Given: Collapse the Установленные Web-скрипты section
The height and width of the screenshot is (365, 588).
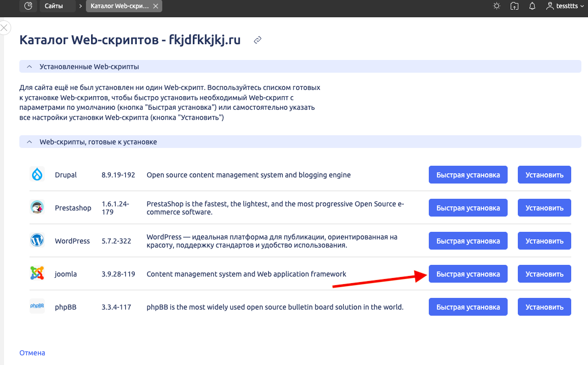Looking at the screenshot, I should (x=30, y=67).
